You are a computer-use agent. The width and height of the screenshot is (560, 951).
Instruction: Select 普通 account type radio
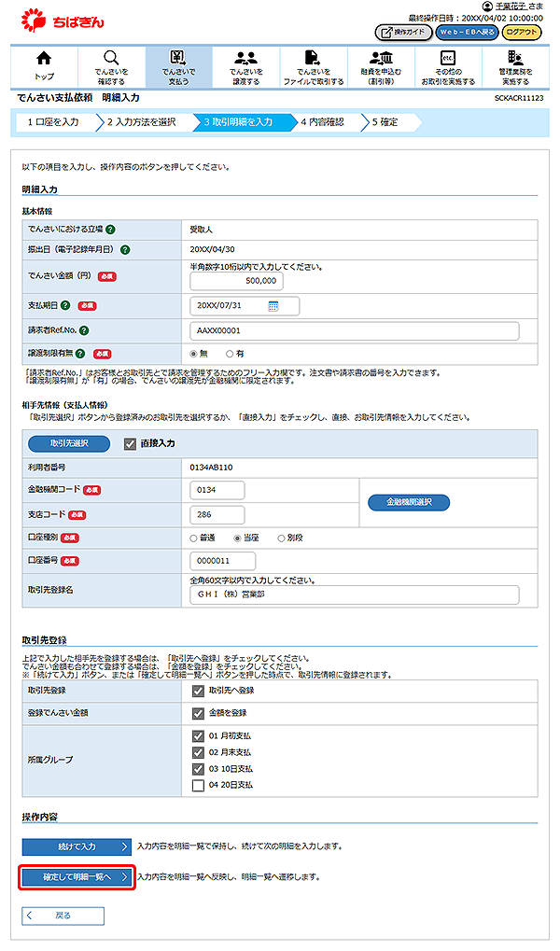click(194, 538)
